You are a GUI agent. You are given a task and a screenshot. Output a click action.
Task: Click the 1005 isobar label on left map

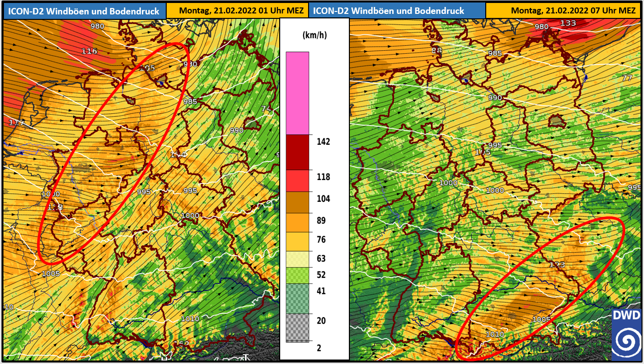pyautogui.click(x=51, y=273)
